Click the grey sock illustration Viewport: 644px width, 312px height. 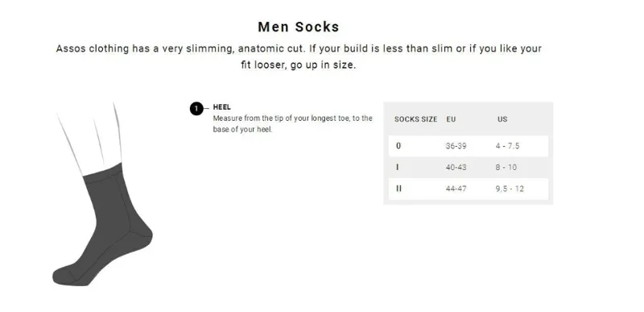pyautogui.click(x=103, y=224)
